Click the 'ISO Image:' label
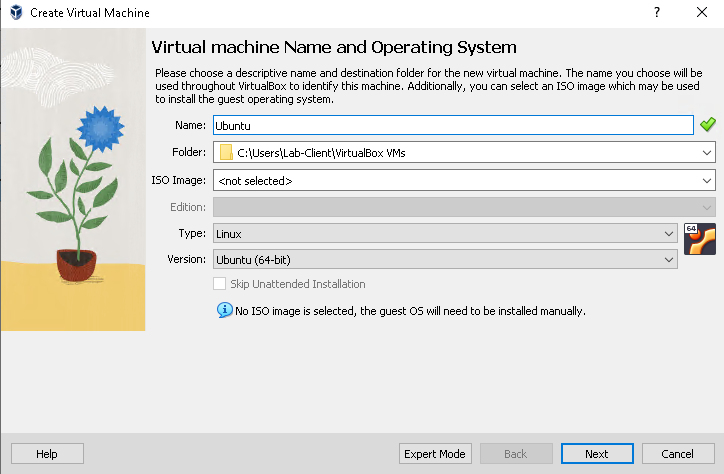This screenshot has height=474, width=724. (179, 180)
